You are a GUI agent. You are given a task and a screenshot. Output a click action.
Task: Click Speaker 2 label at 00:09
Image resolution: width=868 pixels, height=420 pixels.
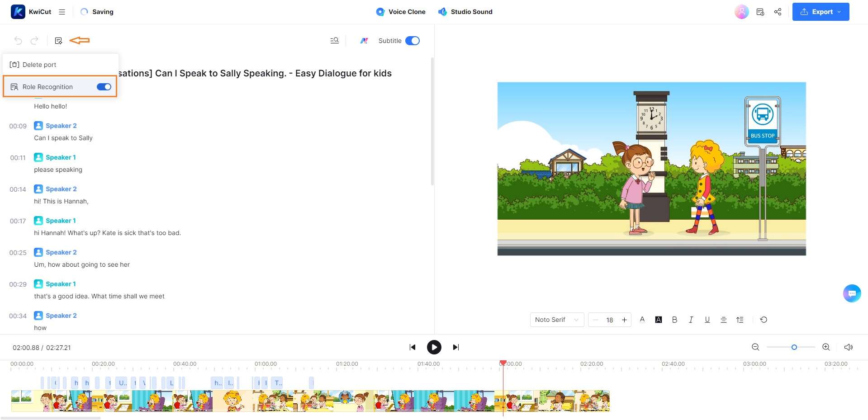point(61,126)
